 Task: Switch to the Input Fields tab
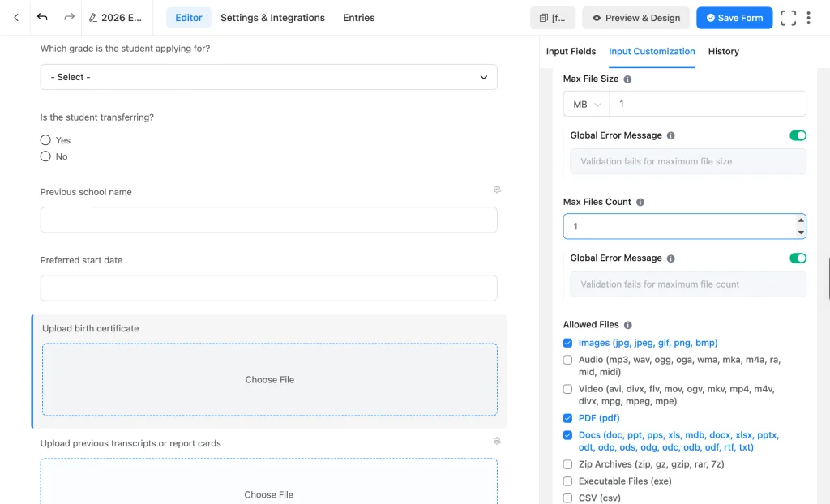pyautogui.click(x=571, y=51)
